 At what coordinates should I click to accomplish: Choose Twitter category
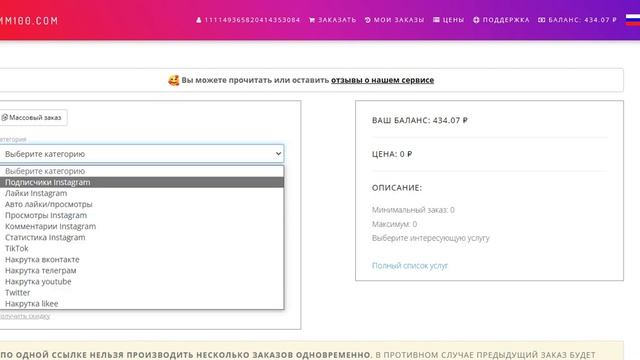tap(142, 292)
